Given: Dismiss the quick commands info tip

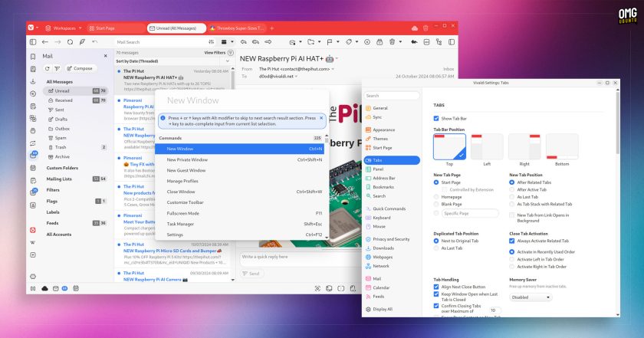Looking at the screenshot, I should point(321,118).
